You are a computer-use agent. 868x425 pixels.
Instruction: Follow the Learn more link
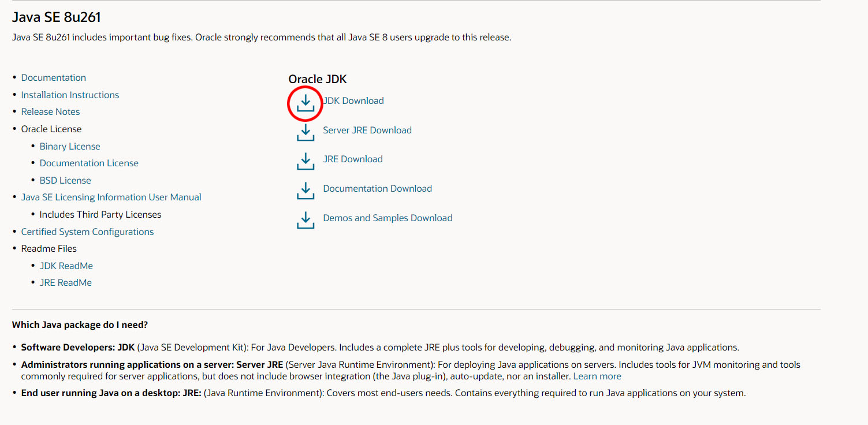[597, 376]
